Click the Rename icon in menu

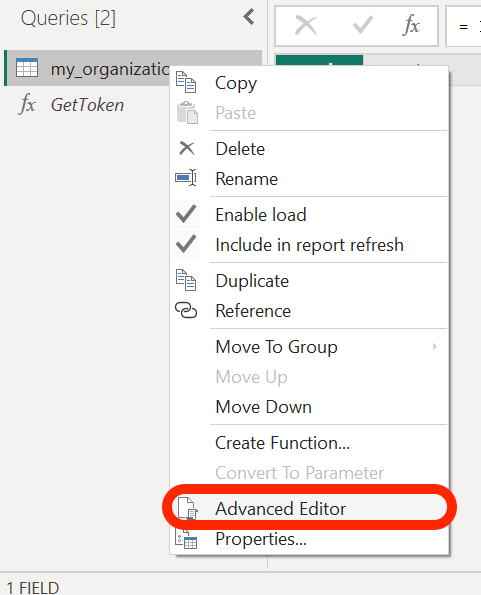(186, 178)
